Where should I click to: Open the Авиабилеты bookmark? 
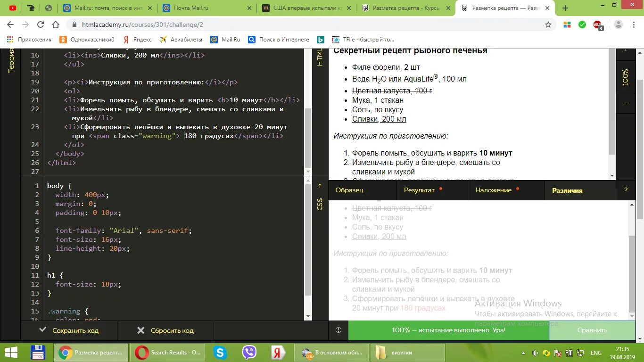181,40
